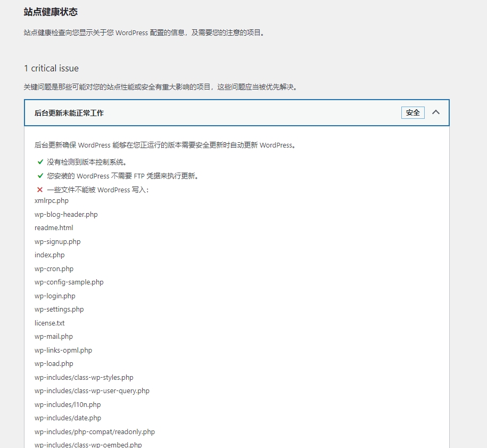Click the file name wp-signup.php
The width and height of the screenshot is (487, 448).
click(57, 241)
